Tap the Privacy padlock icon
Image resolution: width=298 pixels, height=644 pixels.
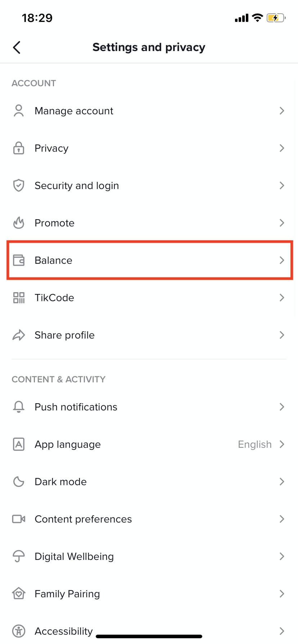point(19,148)
